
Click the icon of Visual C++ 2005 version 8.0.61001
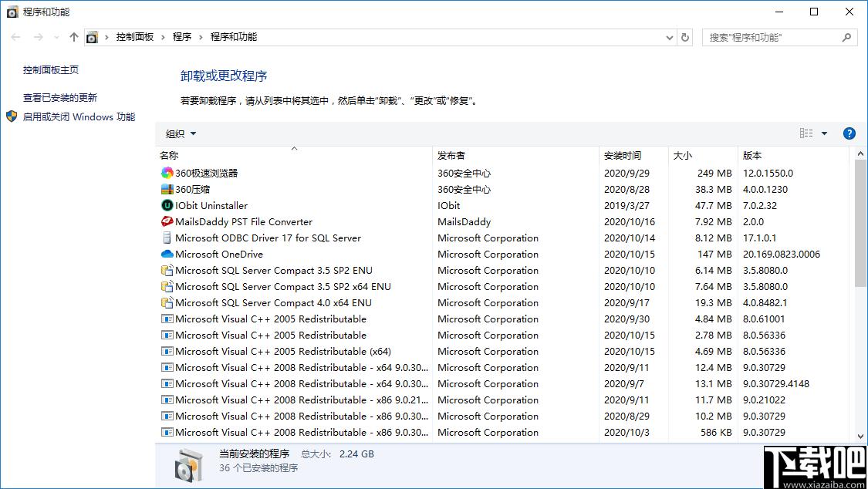[167, 319]
